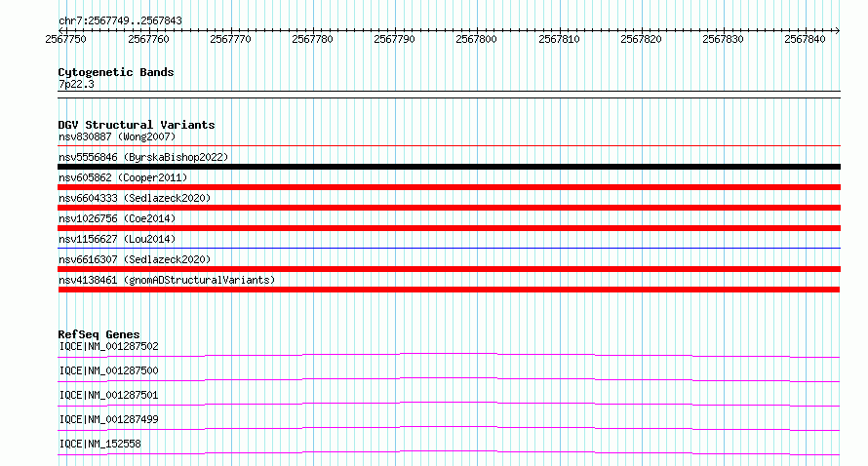868x466 pixels.
Task: Open variant nsv830887 (Wong2007) label
Action: (x=117, y=136)
